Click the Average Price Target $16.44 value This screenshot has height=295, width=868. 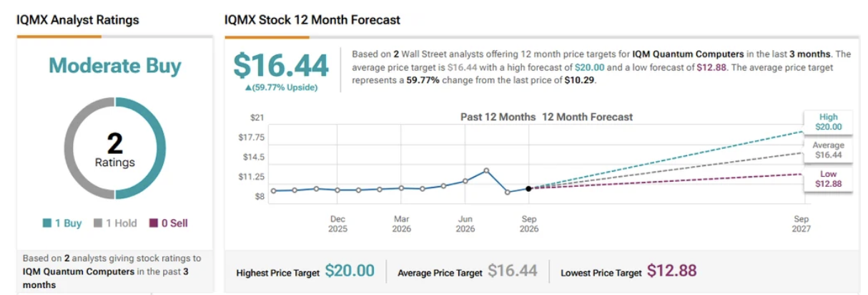[x=513, y=271]
